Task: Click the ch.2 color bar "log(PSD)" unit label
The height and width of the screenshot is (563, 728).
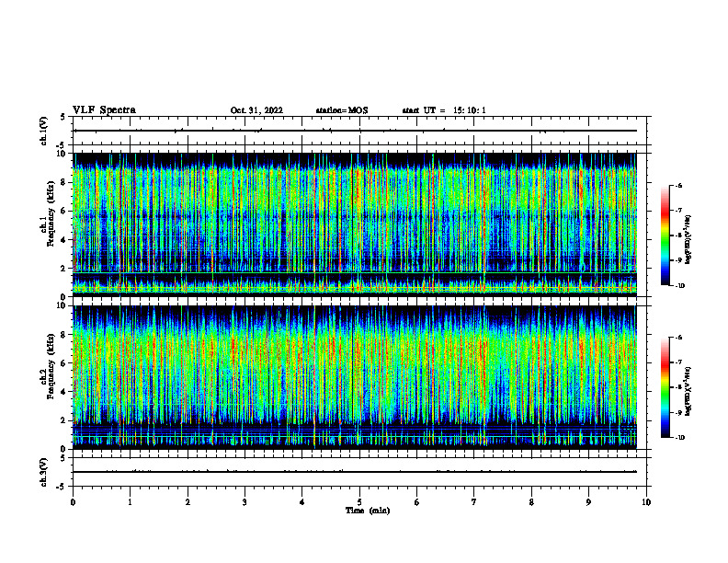Action: (x=688, y=391)
